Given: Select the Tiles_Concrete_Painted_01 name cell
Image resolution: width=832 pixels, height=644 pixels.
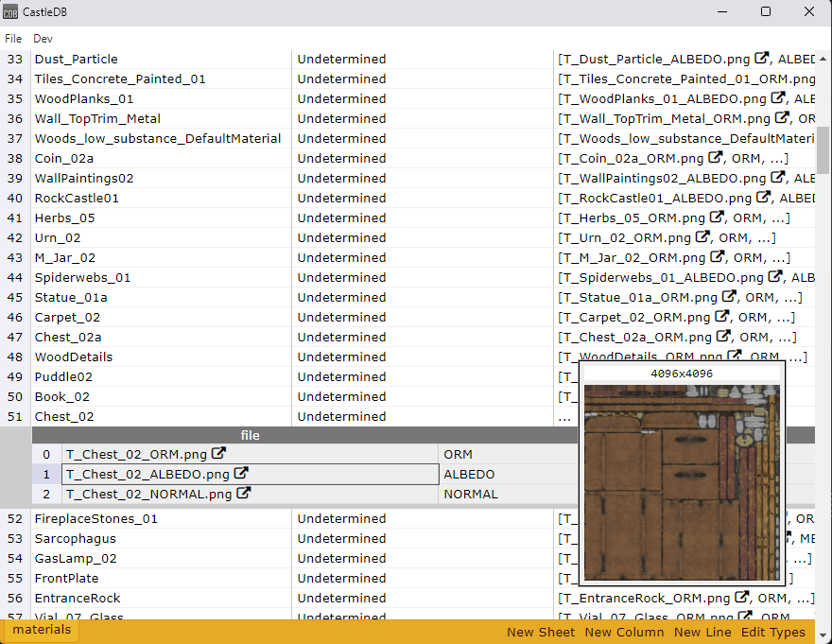Looking at the screenshot, I should pyautogui.click(x=162, y=79).
